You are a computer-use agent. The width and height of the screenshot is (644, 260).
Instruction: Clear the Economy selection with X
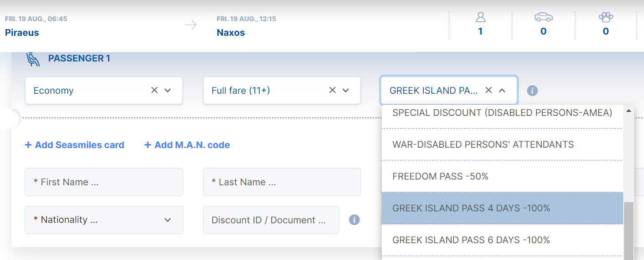(154, 90)
